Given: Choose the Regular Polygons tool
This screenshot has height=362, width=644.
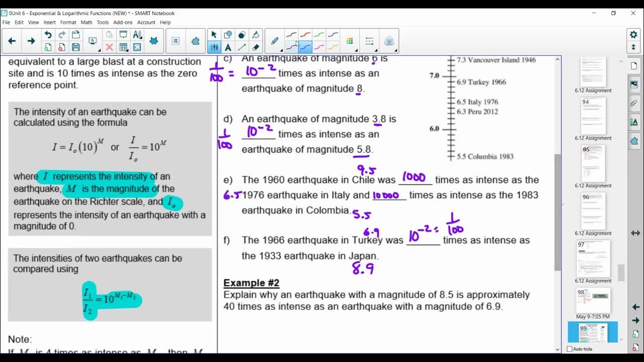Looking at the screenshot, I should click(x=242, y=35).
